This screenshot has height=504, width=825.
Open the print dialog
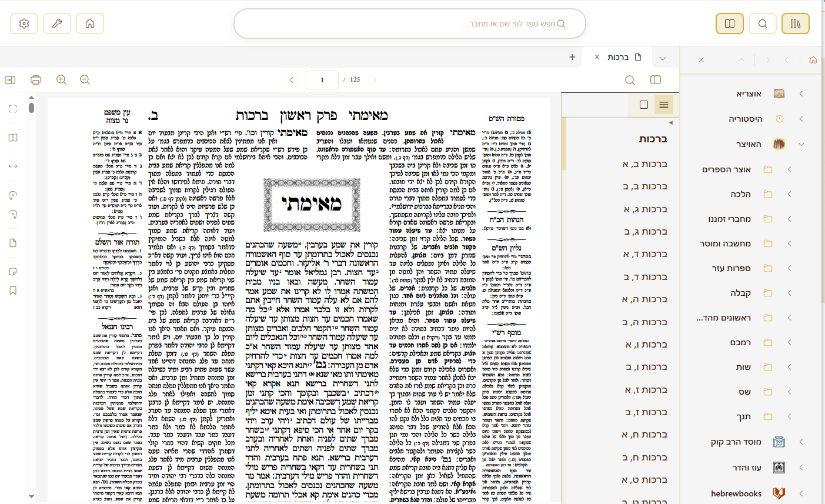tap(35, 79)
